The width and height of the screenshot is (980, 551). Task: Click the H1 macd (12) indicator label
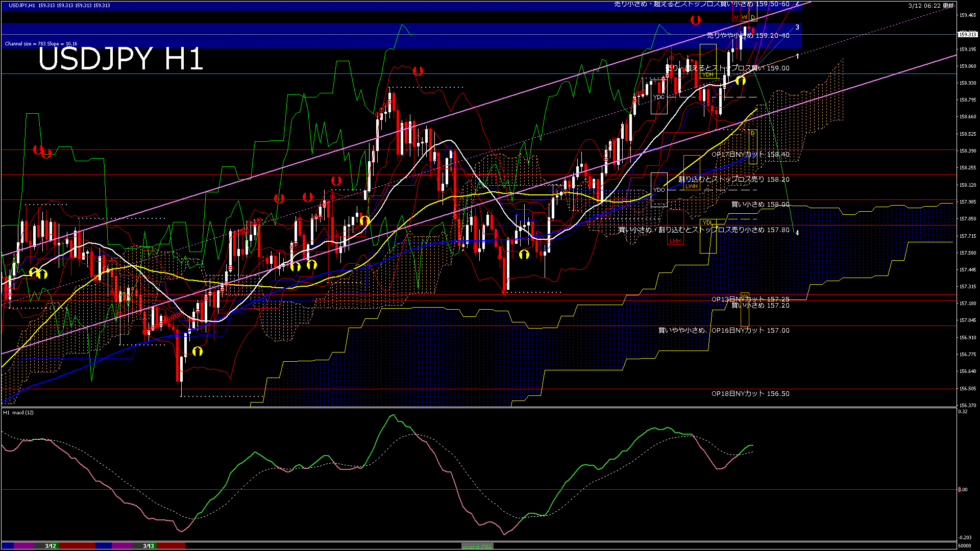tap(18, 412)
